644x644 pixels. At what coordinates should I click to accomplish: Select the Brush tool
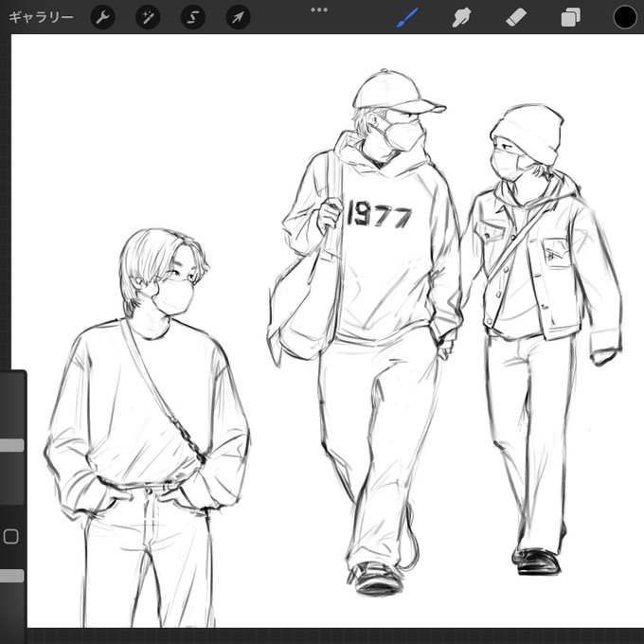(x=407, y=17)
